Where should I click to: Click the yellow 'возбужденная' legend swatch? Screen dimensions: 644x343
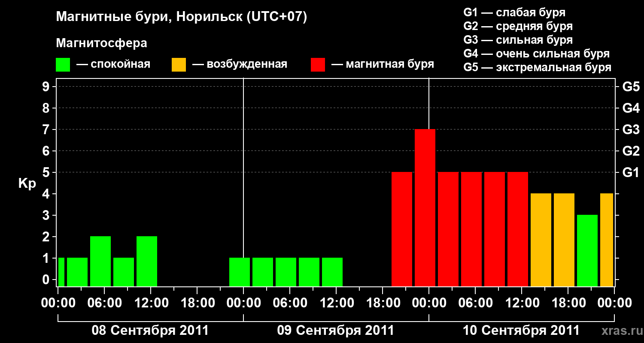[x=179, y=65]
